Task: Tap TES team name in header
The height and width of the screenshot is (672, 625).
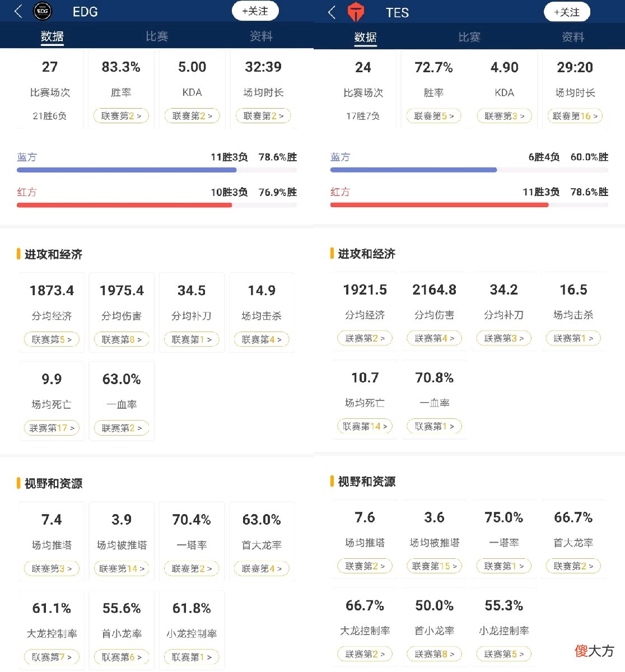Action: pyautogui.click(x=398, y=13)
